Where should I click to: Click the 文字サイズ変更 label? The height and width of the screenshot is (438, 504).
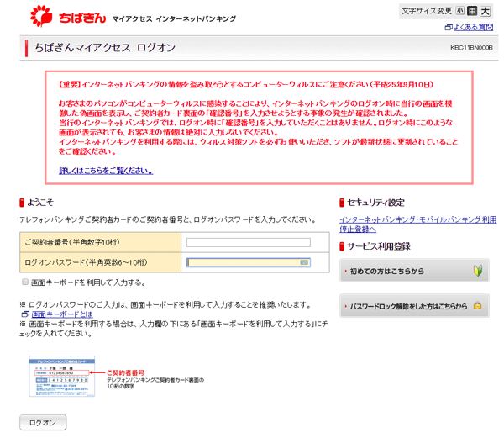[x=427, y=11]
